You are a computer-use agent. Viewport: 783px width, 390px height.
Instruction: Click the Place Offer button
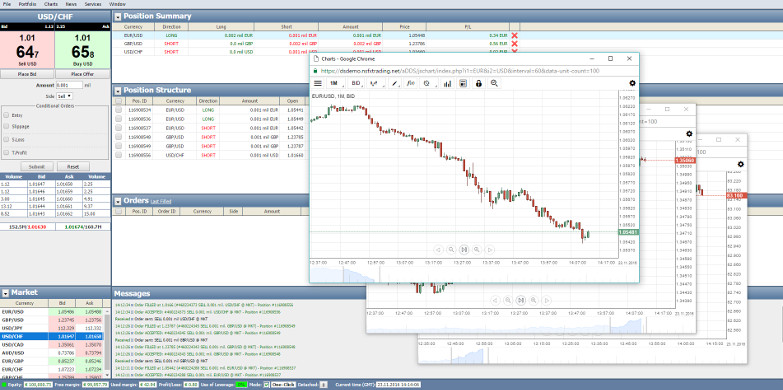point(82,74)
